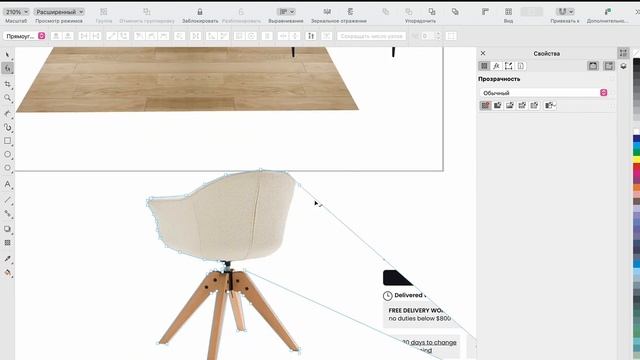Open the Выравнивание alignment dropdown
The image size is (640, 360).
[286, 12]
